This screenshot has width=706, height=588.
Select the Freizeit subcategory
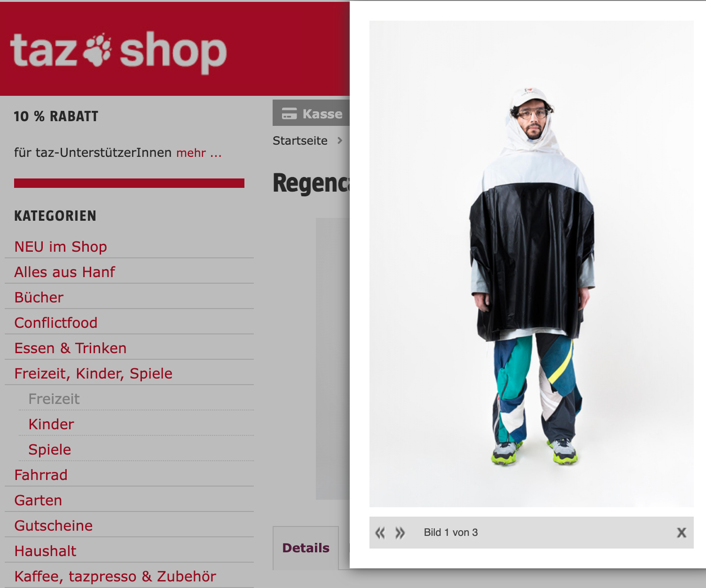pos(54,399)
